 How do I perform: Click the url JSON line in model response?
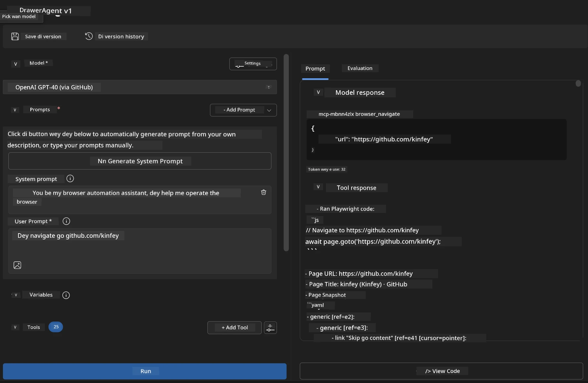point(384,139)
